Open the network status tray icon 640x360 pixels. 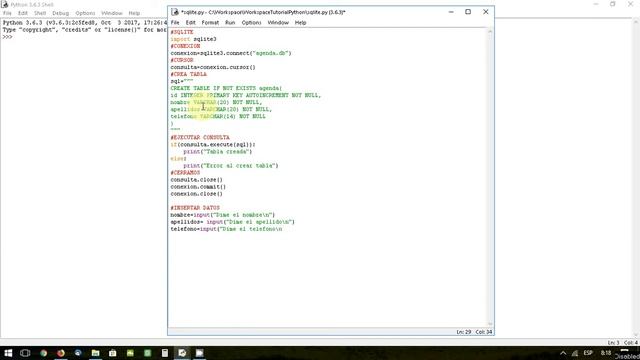(575, 353)
